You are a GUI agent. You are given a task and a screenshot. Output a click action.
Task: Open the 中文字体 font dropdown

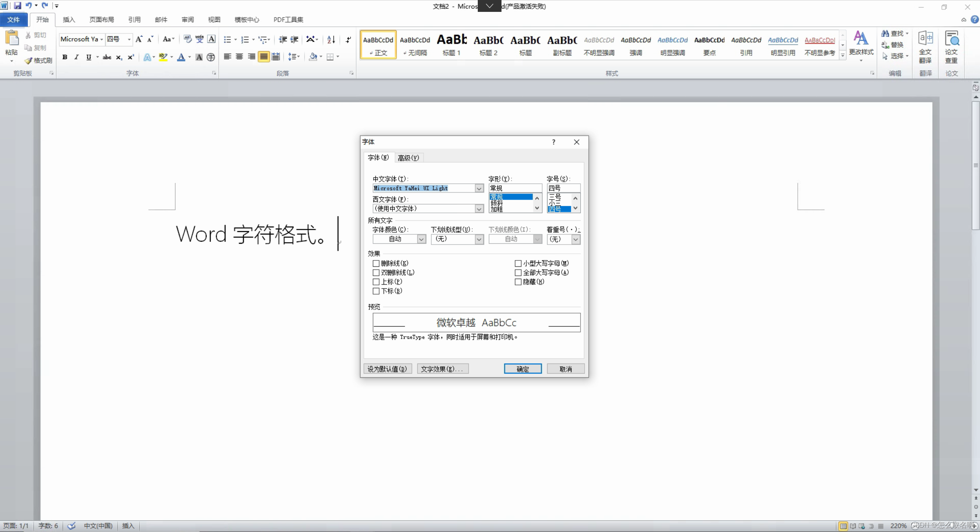(x=479, y=188)
